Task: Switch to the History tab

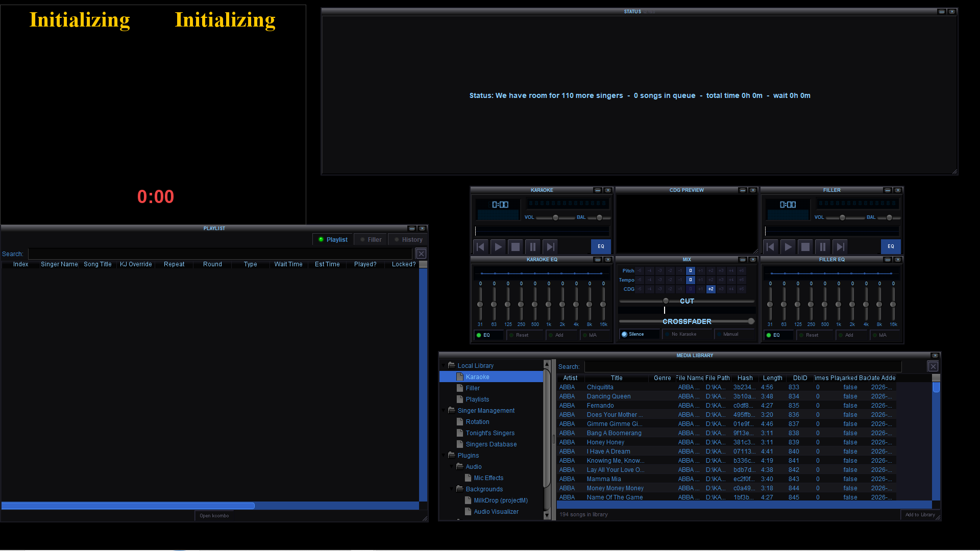Action: [408, 239]
